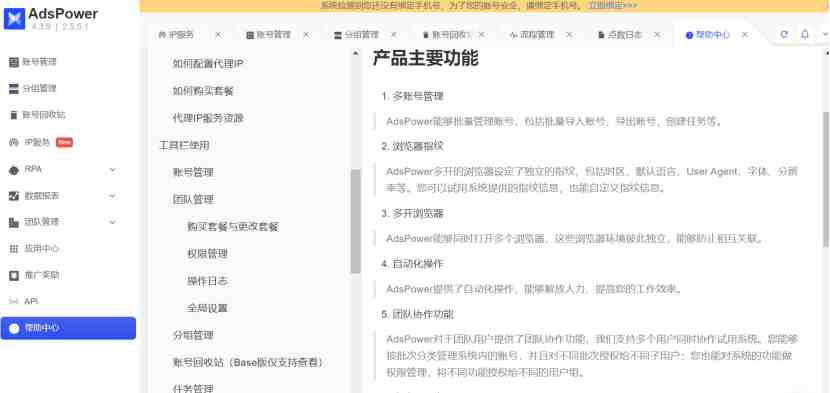Open help topic 购买套餐与更改套餐

(233, 227)
